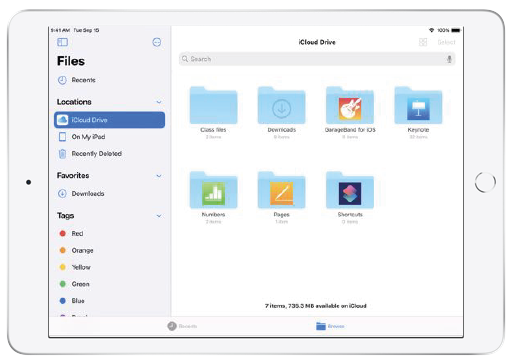Collapse the Favorites section chevron
This screenshot has height=363, width=512.
(x=159, y=176)
